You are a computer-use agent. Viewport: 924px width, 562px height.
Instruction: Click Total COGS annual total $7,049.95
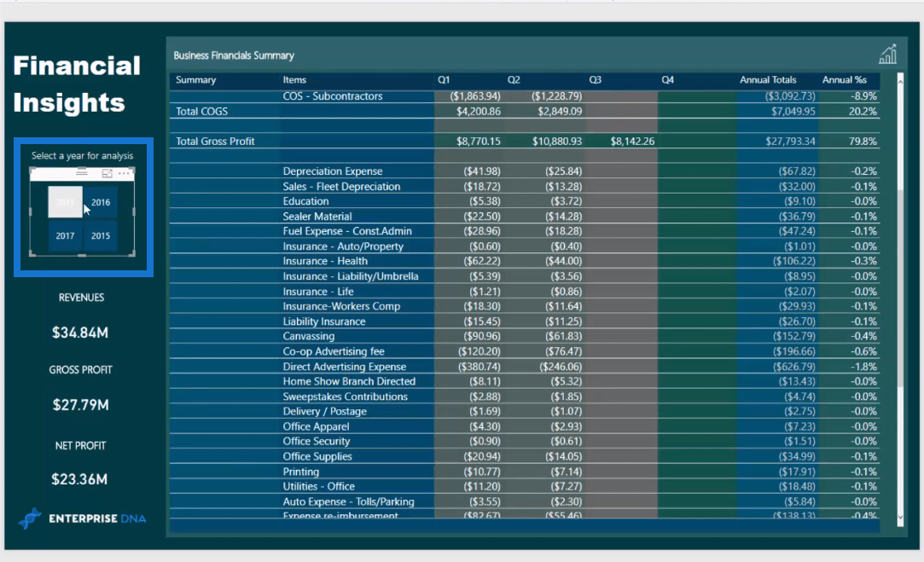click(793, 112)
